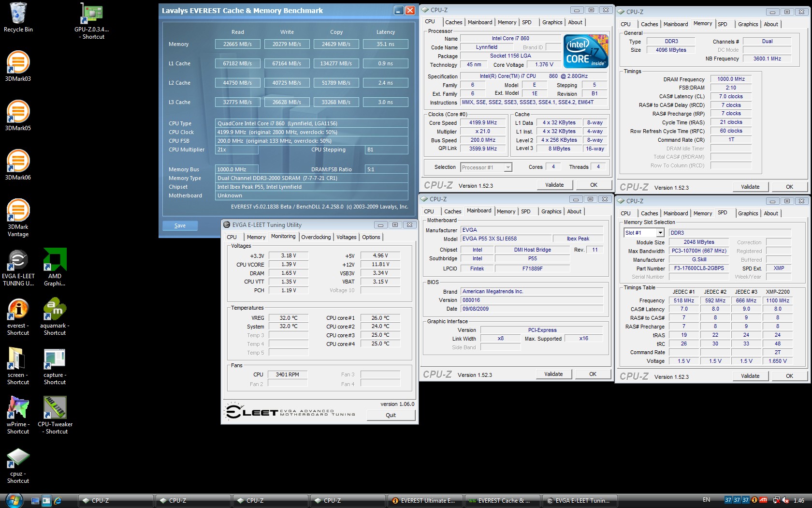Open the cpuz shortcut desktop icon
The height and width of the screenshot is (508, 812).
click(18, 466)
